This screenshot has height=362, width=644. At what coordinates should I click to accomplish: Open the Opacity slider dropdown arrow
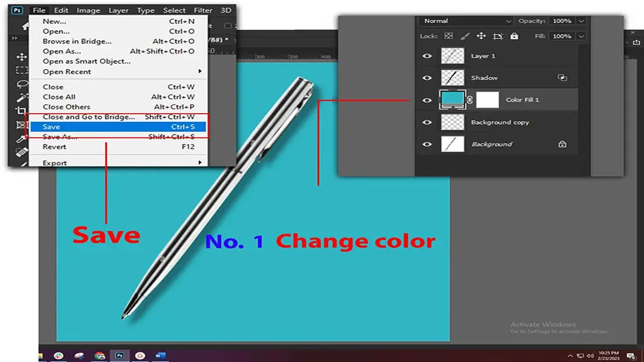click(x=582, y=21)
